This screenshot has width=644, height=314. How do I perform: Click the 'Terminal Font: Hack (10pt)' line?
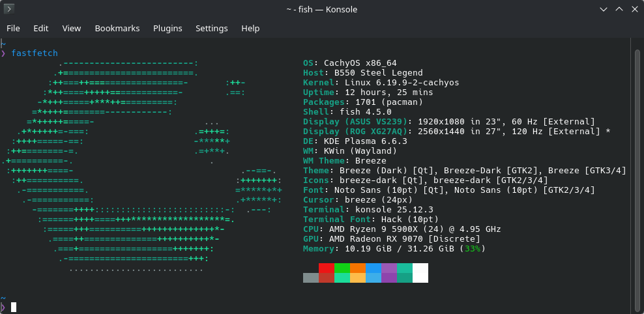[371, 220]
